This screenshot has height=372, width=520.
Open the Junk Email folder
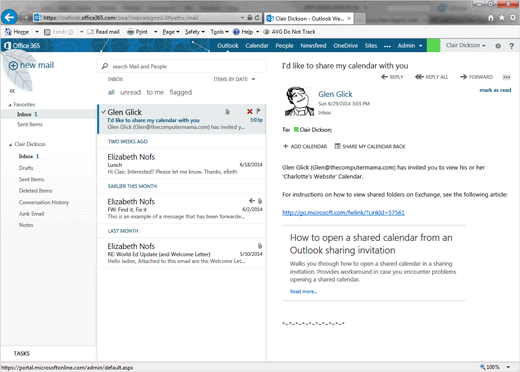point(31,214)
